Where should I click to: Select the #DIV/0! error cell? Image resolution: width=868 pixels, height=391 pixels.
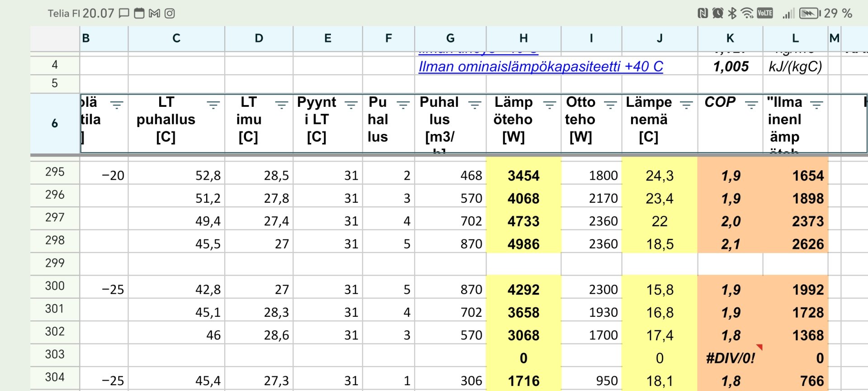(x=730, y=358)
